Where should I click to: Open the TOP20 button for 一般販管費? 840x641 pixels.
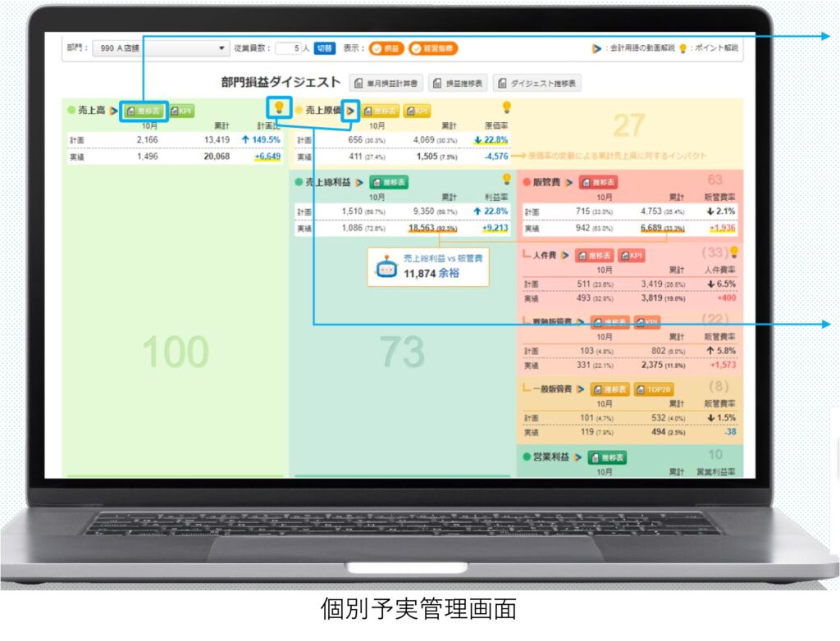(653, 389)
